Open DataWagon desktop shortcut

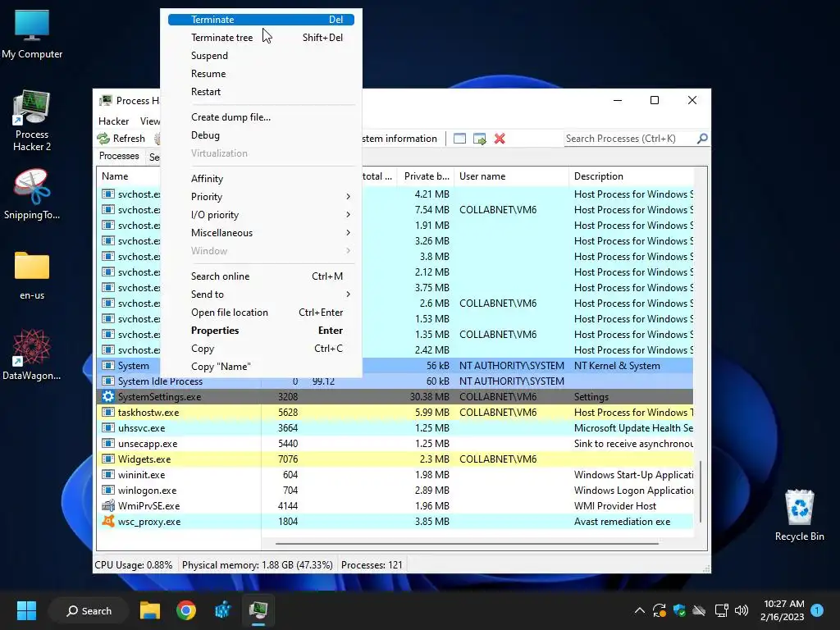32,354
